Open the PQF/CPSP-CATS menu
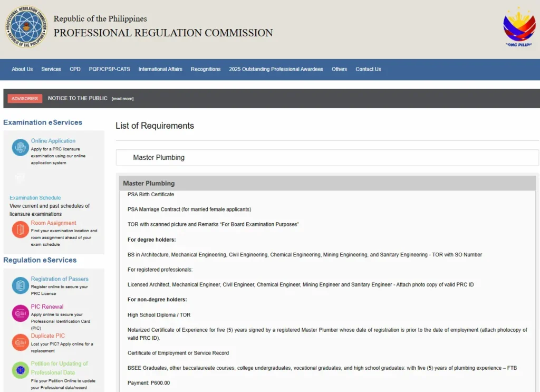This screenshot has width=540, height=392. [x=110, y=69]
